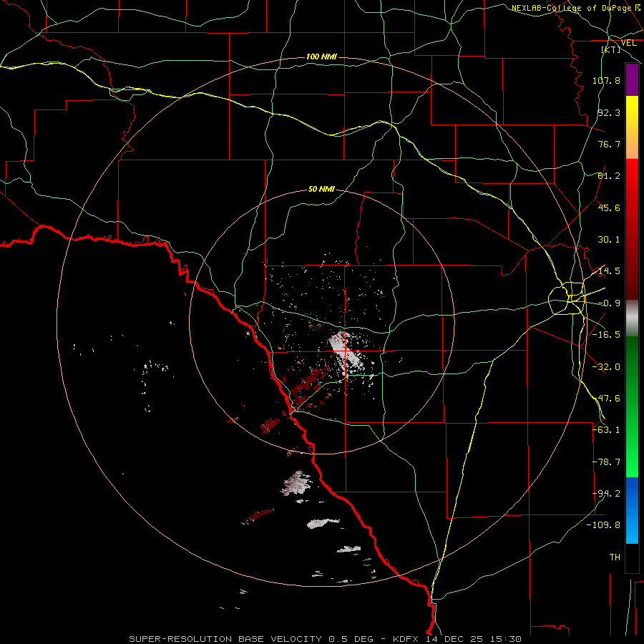Viewport: 644px width, 644px height.
Task: Click the -94.2 legend value
Action: pyautogui.click(x=606, y=494)
